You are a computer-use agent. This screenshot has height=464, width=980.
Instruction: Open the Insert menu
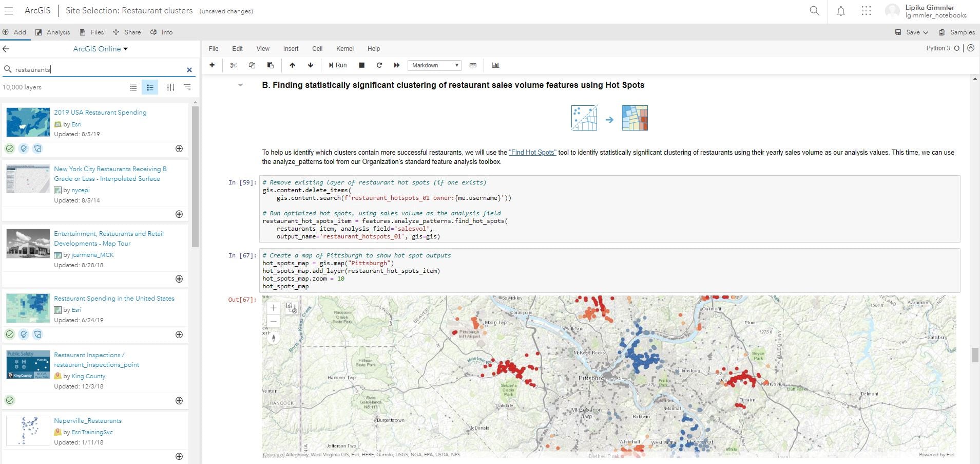point(291,49)
